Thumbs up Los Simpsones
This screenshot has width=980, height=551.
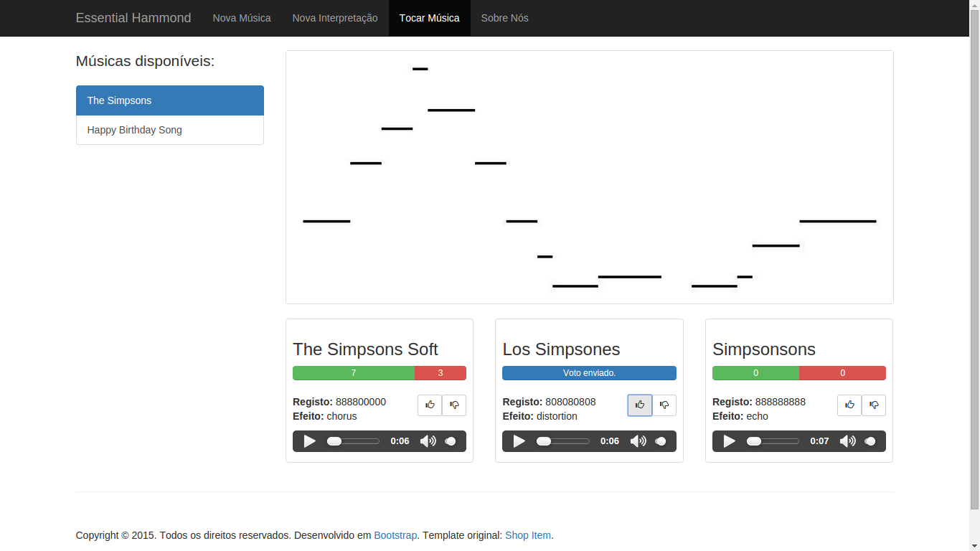click(x=640, y=405)
